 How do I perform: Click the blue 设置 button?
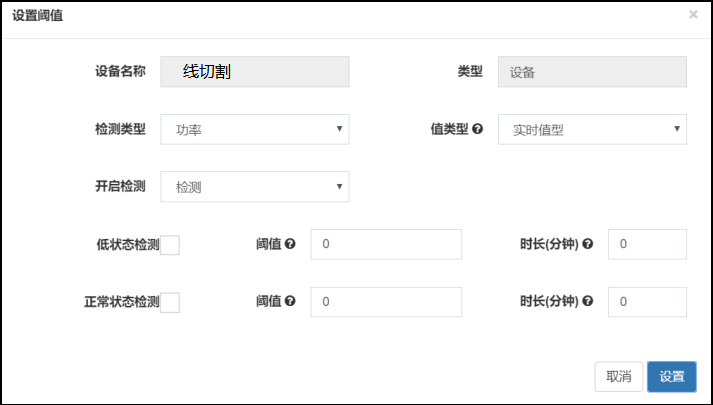point(672,376)
